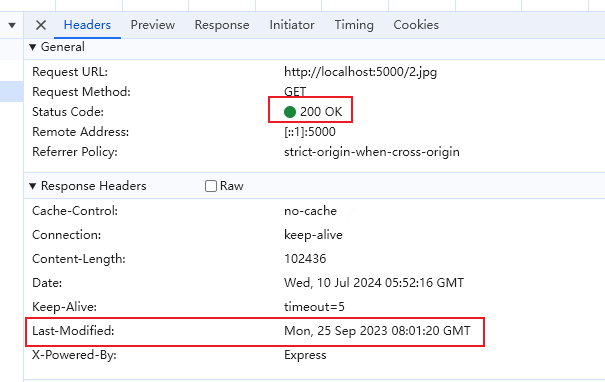
Task: Click the Remote Address: label
Action: pyautogui.click(x=81, y=132)
